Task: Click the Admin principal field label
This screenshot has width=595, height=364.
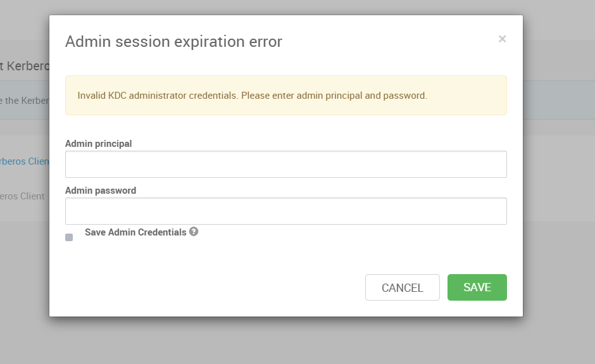Action: tap(98, 144)
